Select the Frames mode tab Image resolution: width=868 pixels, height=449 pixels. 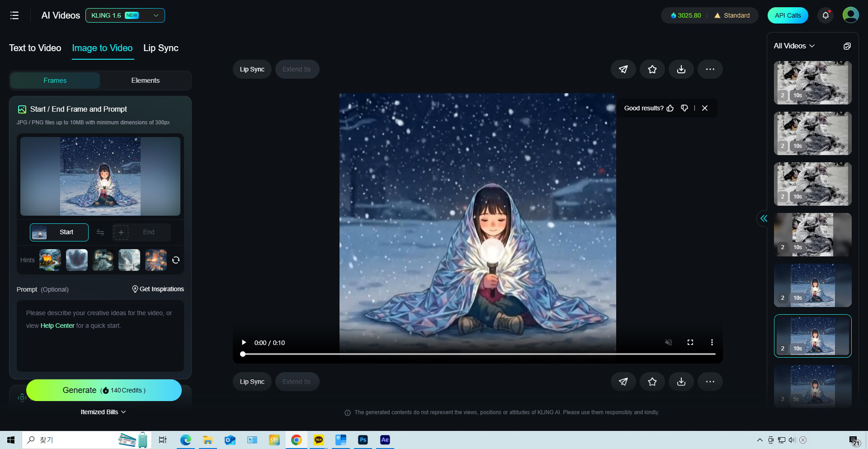(55, 80)
